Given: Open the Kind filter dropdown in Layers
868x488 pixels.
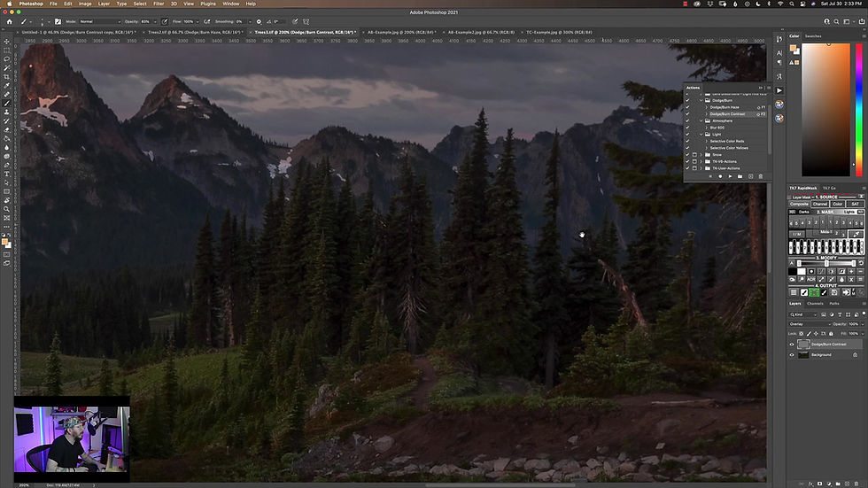Looking at the screenshot, I should coord(803,314).
